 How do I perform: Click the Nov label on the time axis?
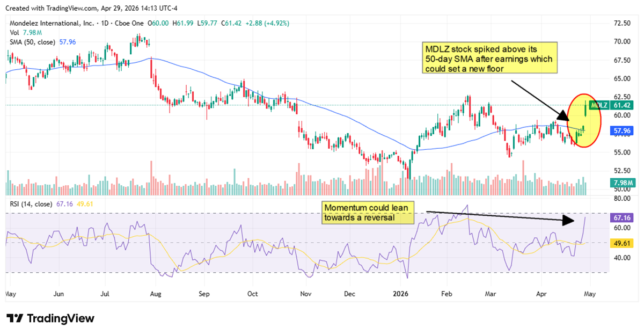(306, 294)
